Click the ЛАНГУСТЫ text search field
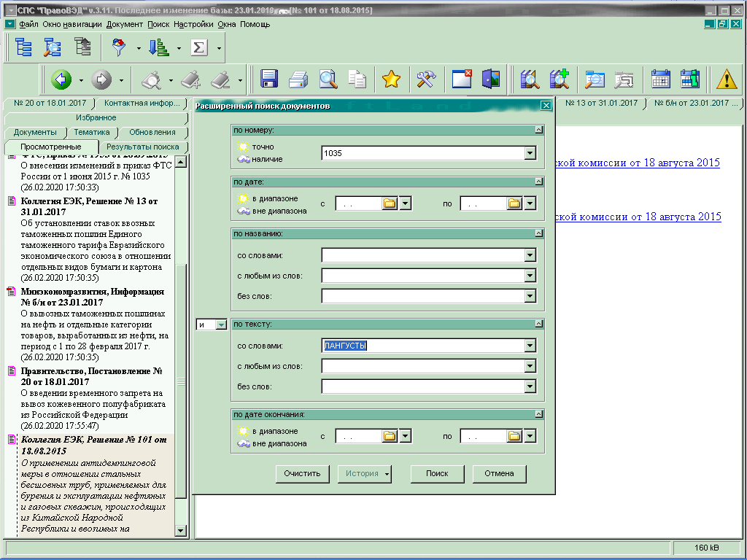The image size is (747, 560). click(x=423, y=346)
